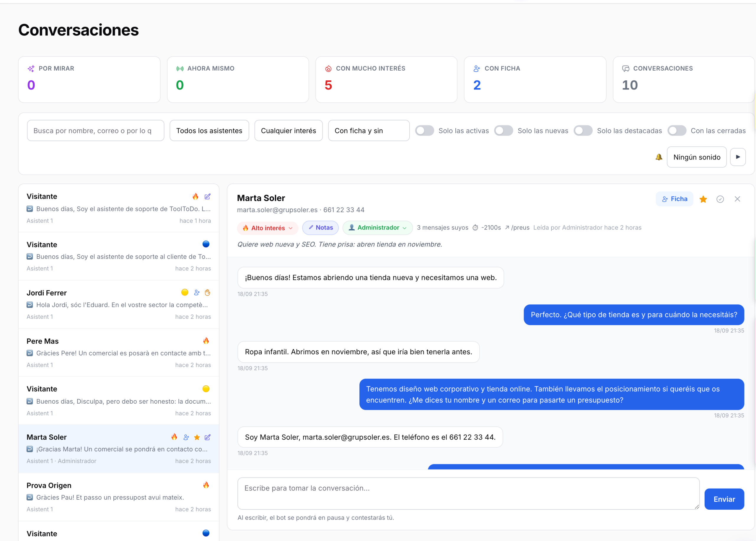Click the fire icon on Pere Mas row
756x541 pixels.
[x=206, y=341]
